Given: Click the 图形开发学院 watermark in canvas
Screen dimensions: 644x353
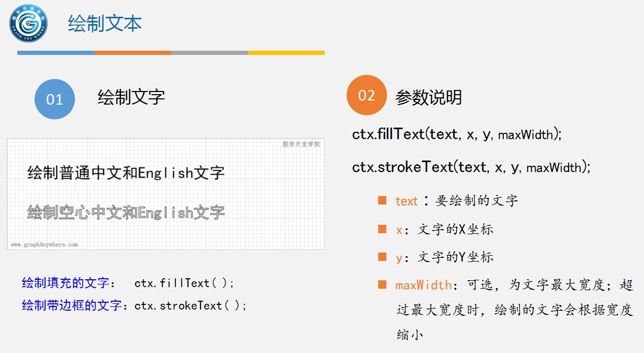Looking at the screenshot, I should tap(301, 144).
